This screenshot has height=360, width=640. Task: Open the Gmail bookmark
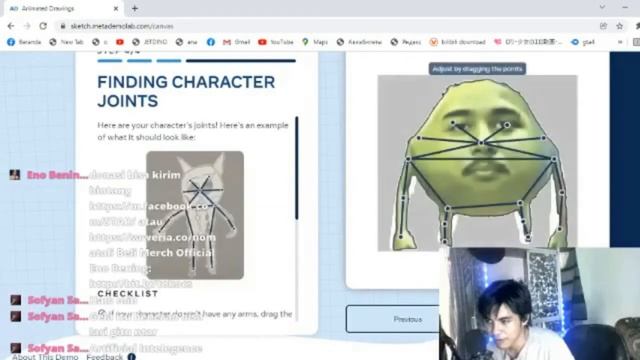236,42
